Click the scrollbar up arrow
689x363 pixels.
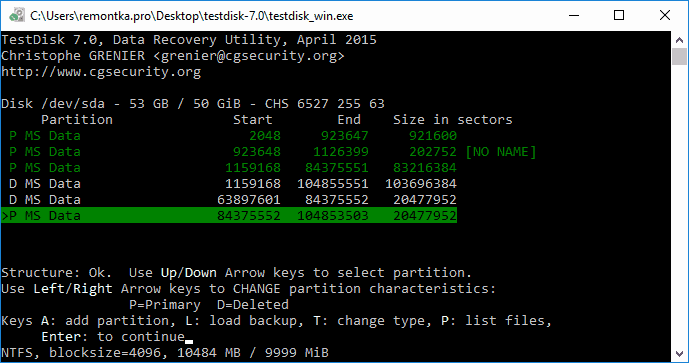(x=679, y=40)
